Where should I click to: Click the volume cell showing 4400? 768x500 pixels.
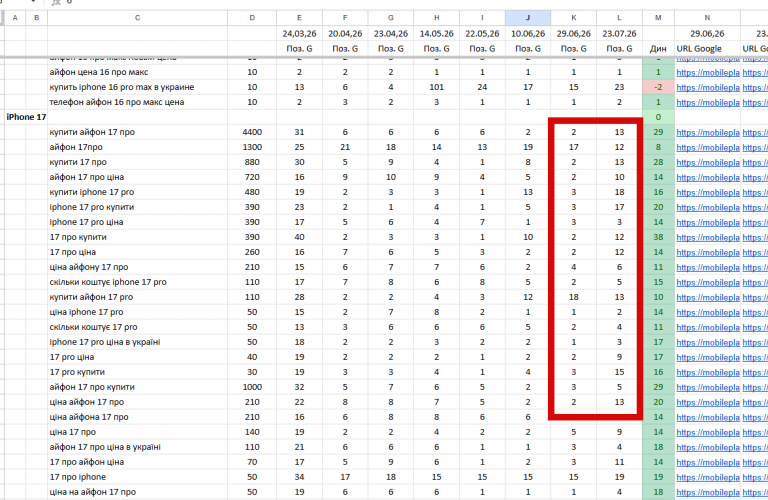coord(252,132)
